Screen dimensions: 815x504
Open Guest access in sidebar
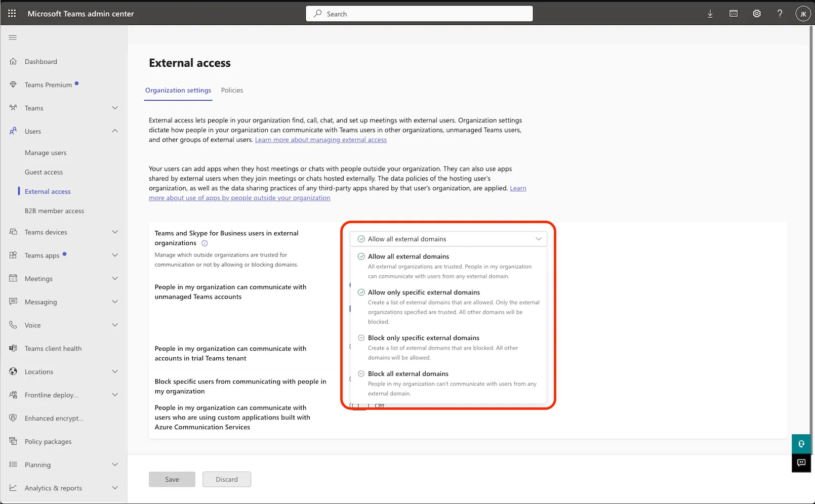click(x=44, y=172)
